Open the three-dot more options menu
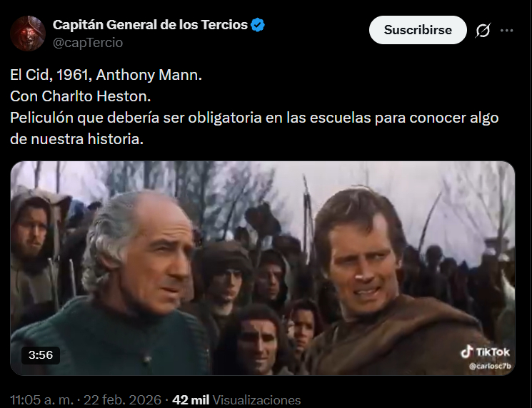Screen dimensions: 532x408 coord(506,31)
